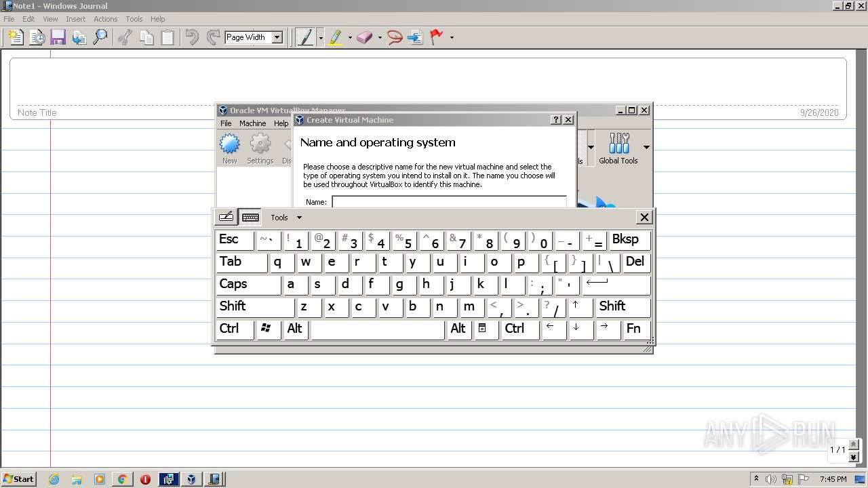The height and width of the screenshot is (488, 868).
Task: Open the Journal View menu
Action: (x=50, y=19)
